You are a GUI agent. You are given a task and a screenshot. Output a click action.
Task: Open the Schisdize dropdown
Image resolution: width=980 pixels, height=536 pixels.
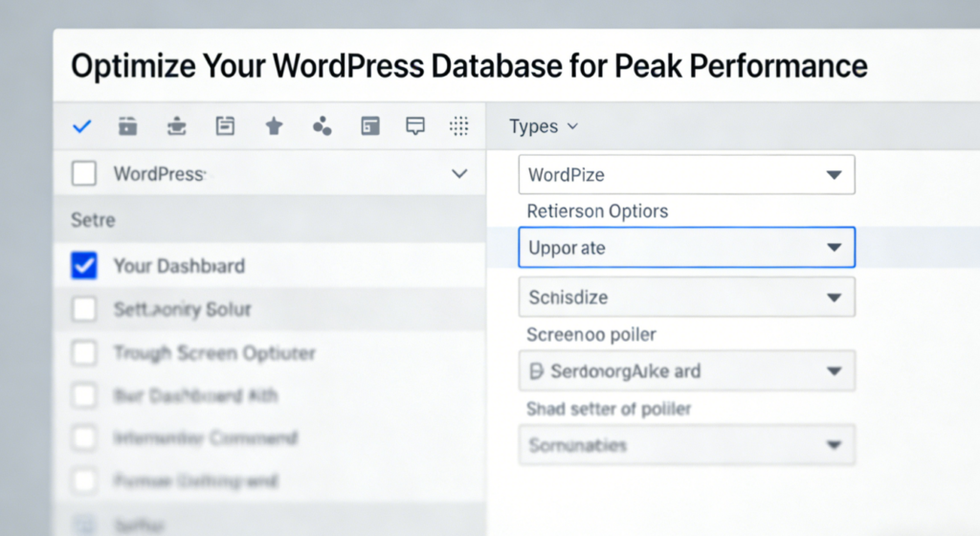click(x=686, y=297)
